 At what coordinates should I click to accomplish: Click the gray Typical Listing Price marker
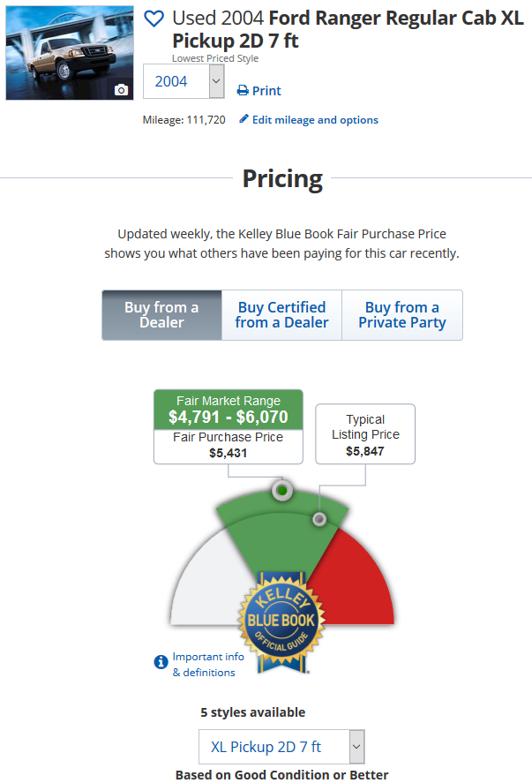(x=319, y=519)
